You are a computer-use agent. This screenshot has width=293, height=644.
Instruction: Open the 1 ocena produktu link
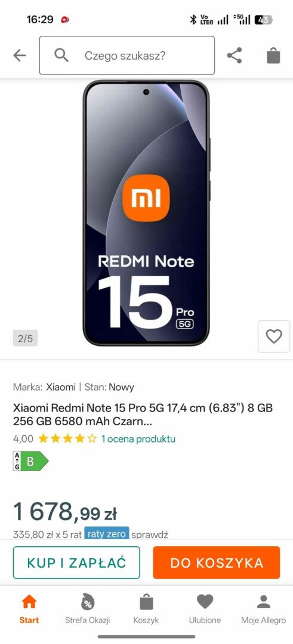(x=138, y=439)
